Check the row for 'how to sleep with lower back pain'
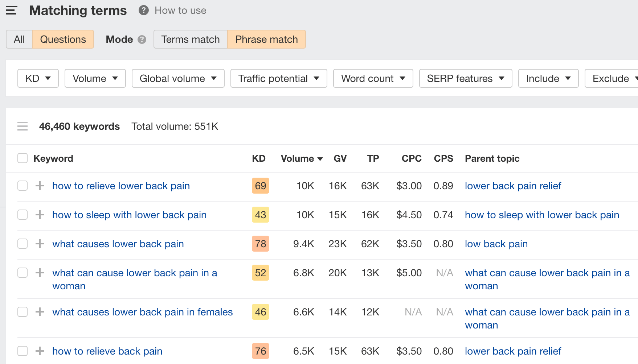Image resolution: width=638 pixels, height=364 pixels. 22,215
